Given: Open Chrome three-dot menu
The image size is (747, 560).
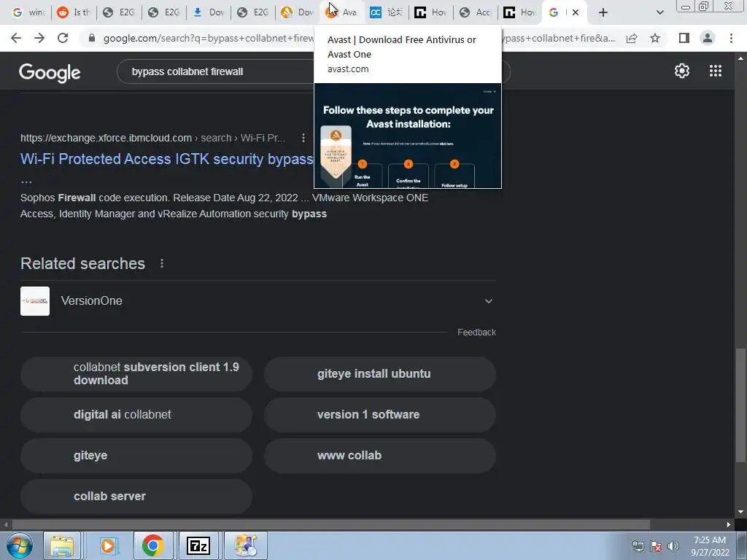Looking at the screenshot, I should (731, 38).
